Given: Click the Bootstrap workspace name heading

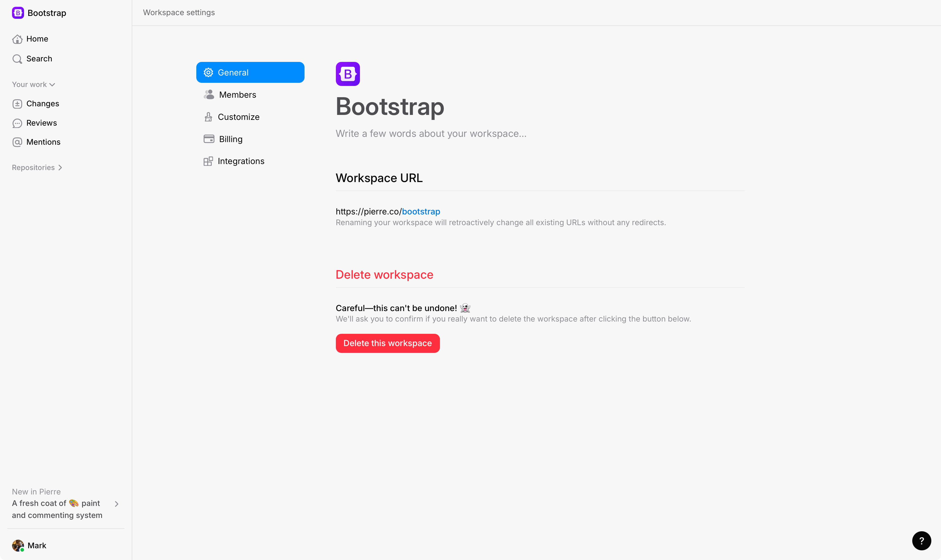Looking at the screenshot, I should (x=390, y=107).
